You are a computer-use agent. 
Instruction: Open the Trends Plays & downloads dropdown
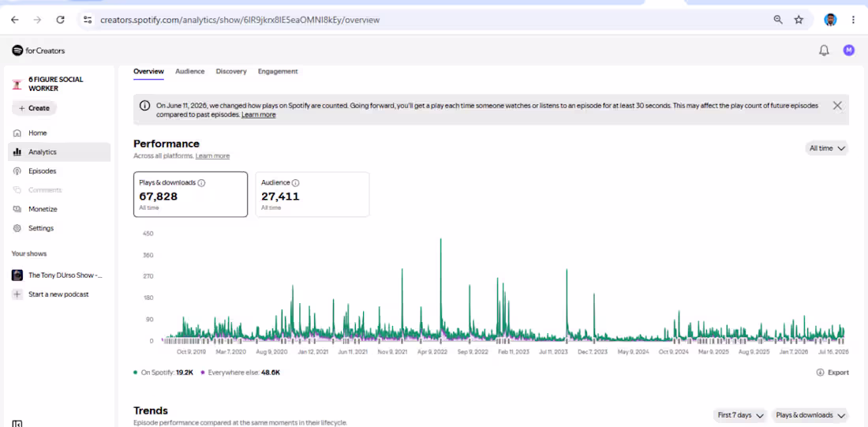coord(810,415)
